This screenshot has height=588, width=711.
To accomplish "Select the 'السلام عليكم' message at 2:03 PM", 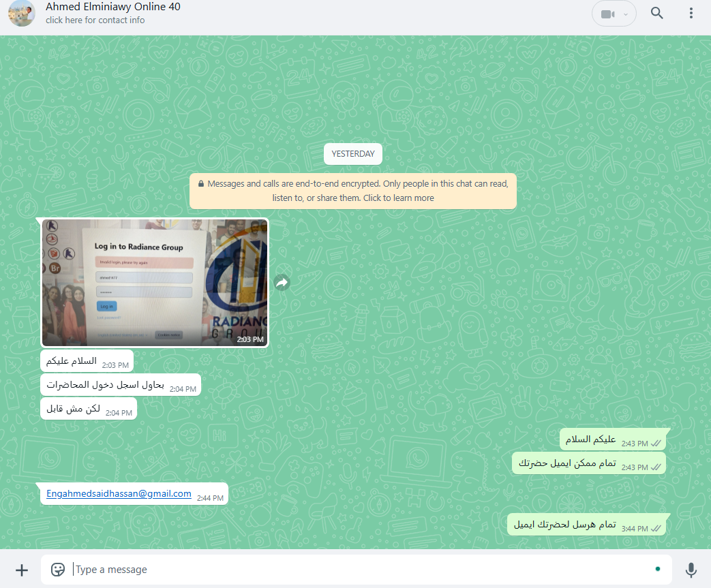I will coord(87,361).
